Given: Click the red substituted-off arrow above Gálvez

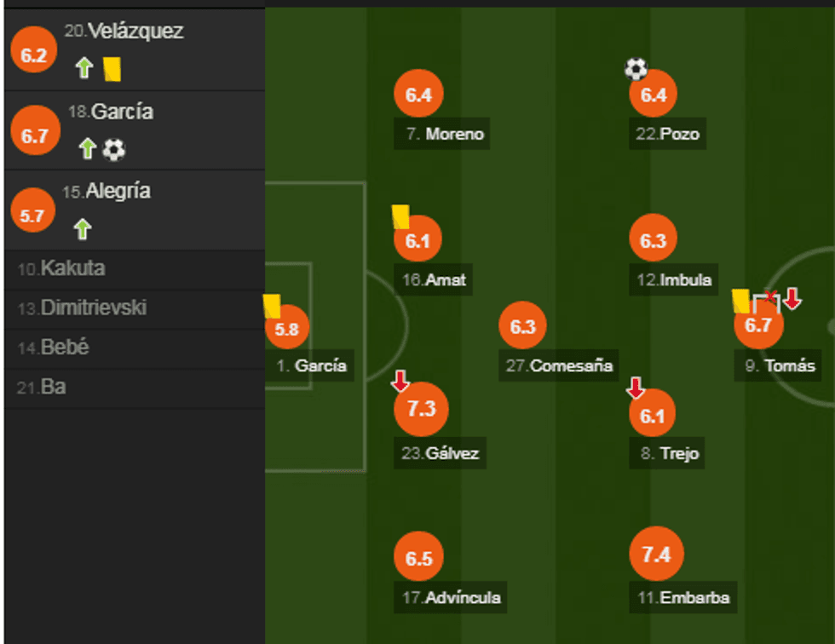Looking at the screenshot, I should (x=400, y=382).
